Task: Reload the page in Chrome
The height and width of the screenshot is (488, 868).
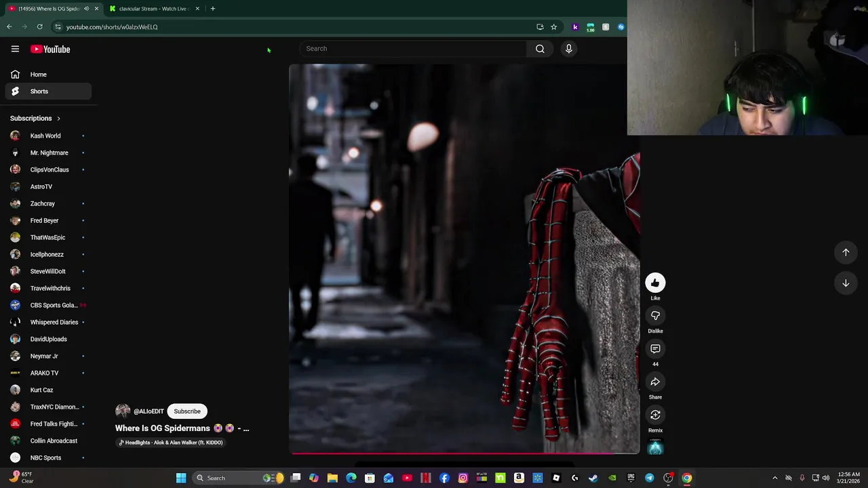Action: click(x=40, y=27)
